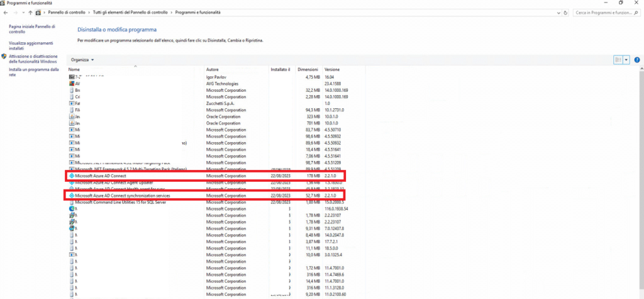Change view with the view icon button

tap(618, 60)
